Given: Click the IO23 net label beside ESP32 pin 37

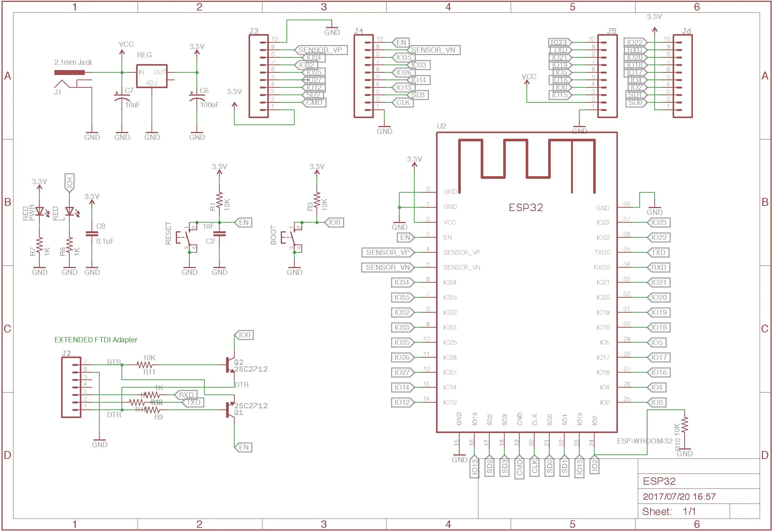Looking at the screenshot, I should tap(659, 222).
